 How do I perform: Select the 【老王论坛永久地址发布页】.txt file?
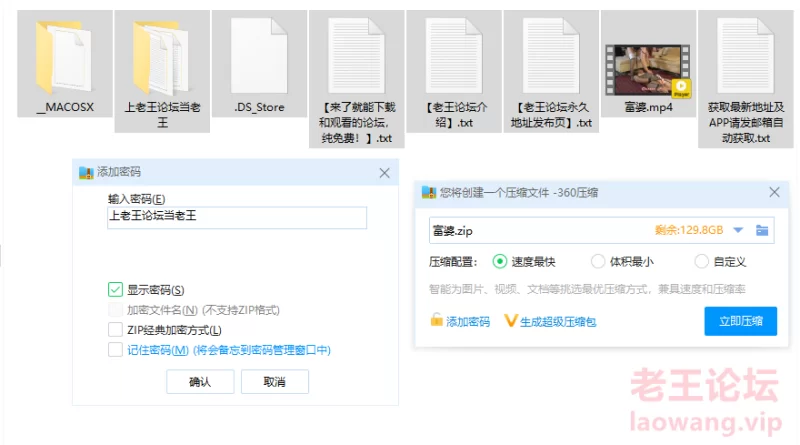coord(551,71)
